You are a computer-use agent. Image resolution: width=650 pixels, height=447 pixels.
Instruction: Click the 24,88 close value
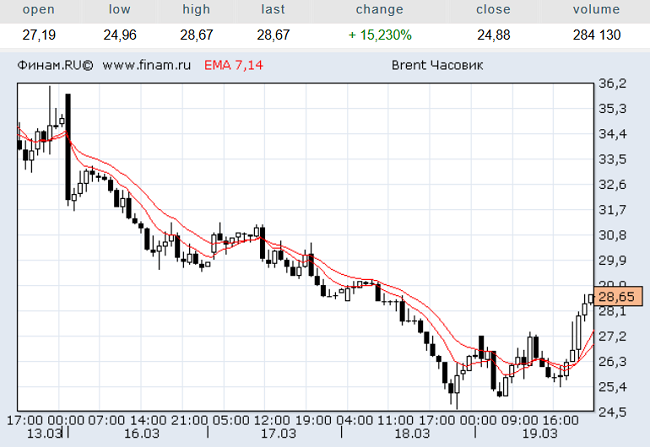coord(493,34)
